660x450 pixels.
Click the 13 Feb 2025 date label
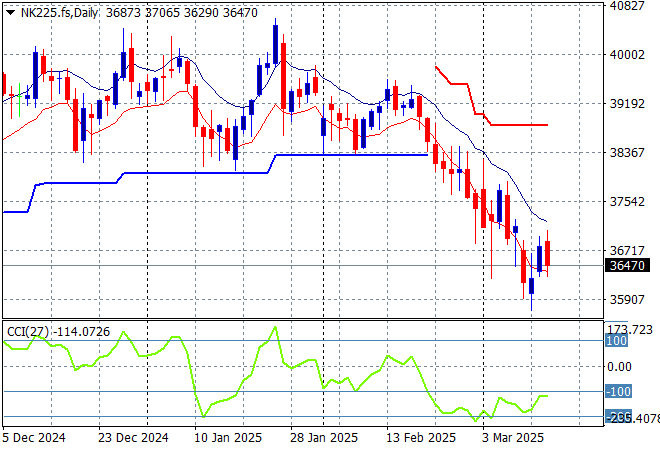[x=420, y=438]
